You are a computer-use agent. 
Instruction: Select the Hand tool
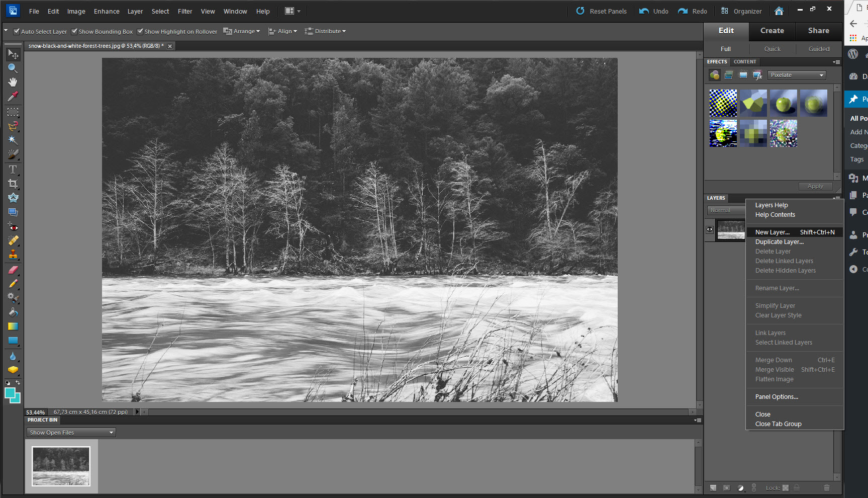click(x=13, y=82)
